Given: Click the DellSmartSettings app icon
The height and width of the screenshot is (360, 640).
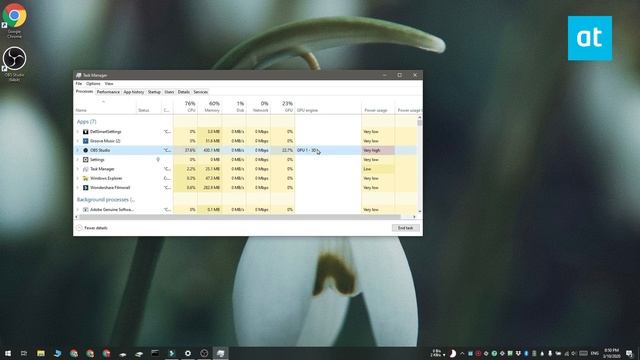Looking at the screenshot, I should click(86, 132).
